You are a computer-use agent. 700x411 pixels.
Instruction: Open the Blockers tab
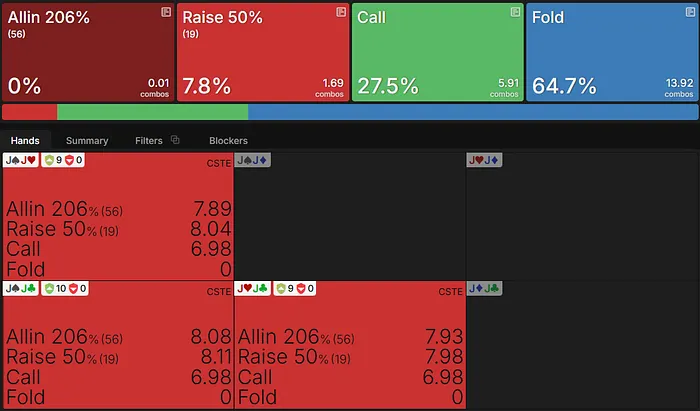click(x=228, y=141)
